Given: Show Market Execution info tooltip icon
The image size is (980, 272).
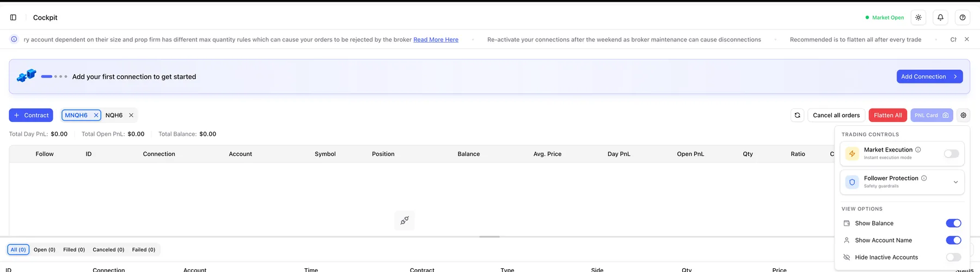Looking at the screenshot, I should [x=918, y=149].
